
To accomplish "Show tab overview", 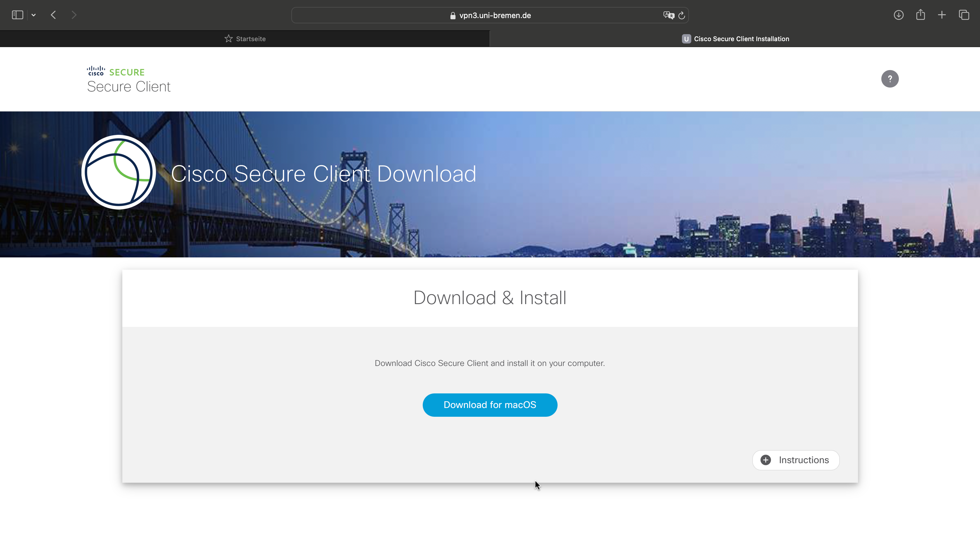I will (x=964, y=15).
